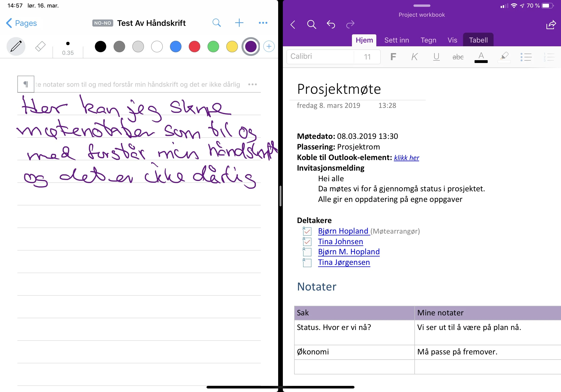Select the eraser tool
The height and width of the screenshot is (392, 561).
coord(40,46)
